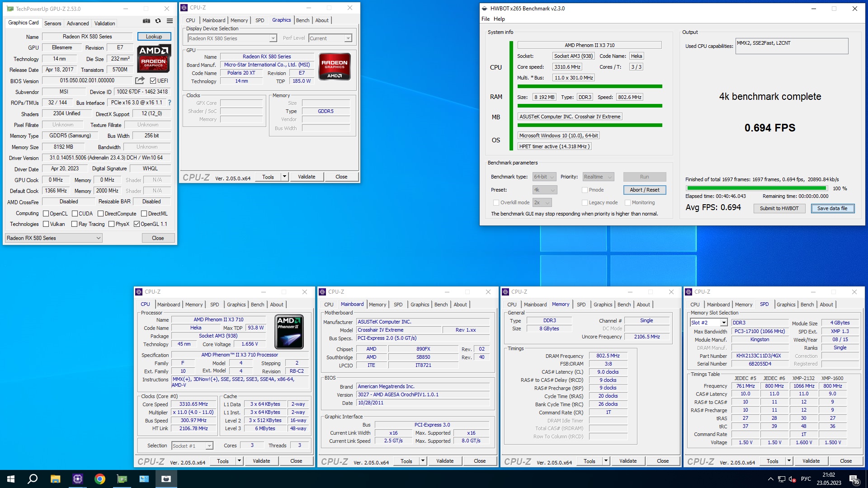
Task: Open the GPU selection dropdown in GPU-Z
Action: [54, 238]
